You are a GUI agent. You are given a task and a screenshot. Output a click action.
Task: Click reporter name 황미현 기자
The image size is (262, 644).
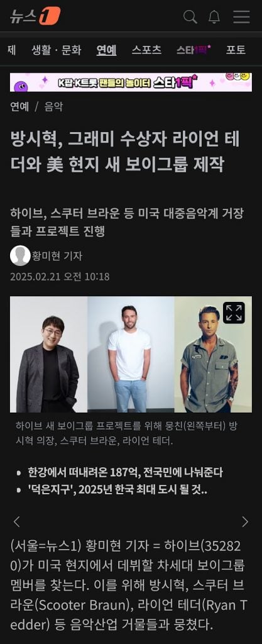(57, 256)
